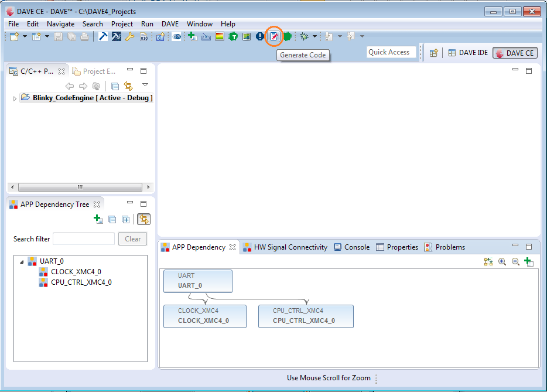Click the horizontal scrollbar in C/C++ Projects

click(x=80, y=187)
